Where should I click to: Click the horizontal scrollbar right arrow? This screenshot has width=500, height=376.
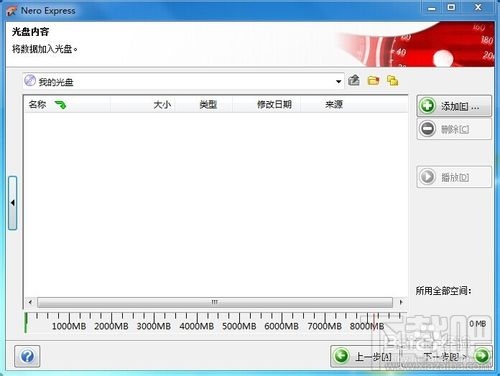tap(401, 302)
